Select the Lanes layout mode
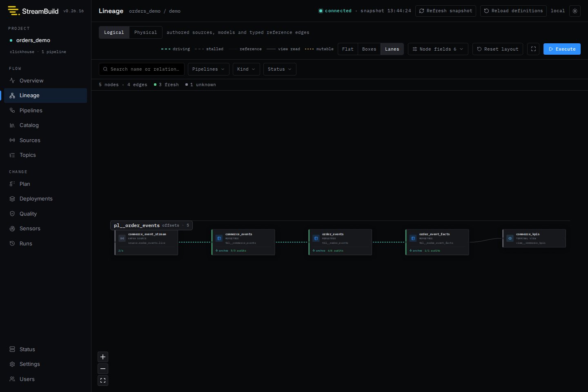The image size is (588, 392). (392, 49)
